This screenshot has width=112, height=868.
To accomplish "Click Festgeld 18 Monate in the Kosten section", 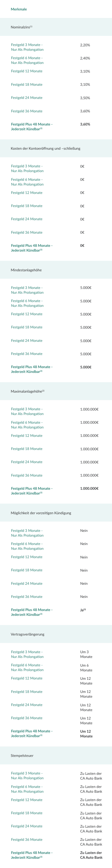I will [27, 206].
